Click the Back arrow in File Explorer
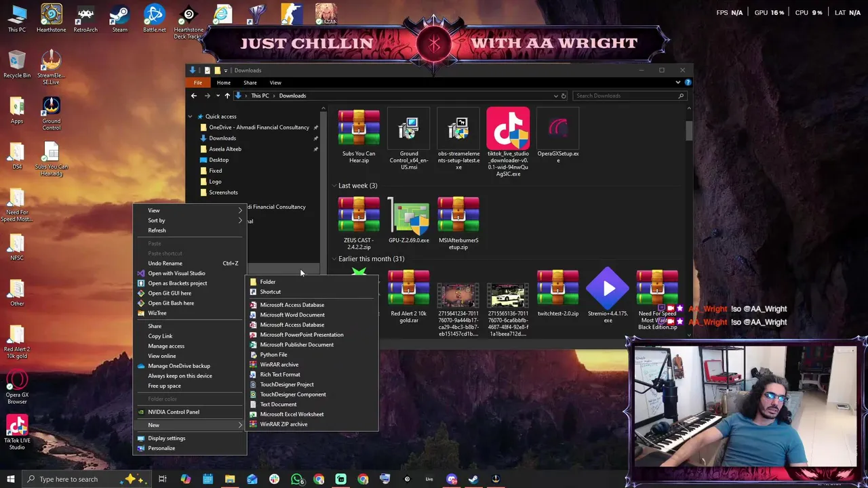This screenshot has width=868, height=488. point(194,96)
